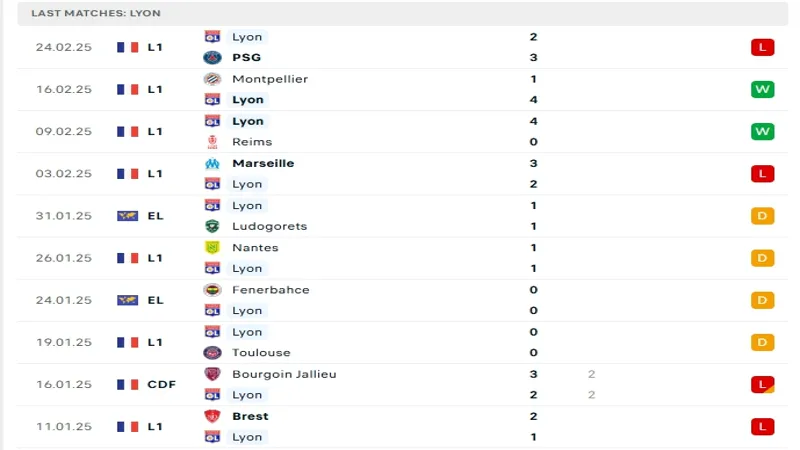This screenshot has width=800, height=450.
Task: Click the Reims club crest icon
Action: pyautogui.click(x=212, y=142)
